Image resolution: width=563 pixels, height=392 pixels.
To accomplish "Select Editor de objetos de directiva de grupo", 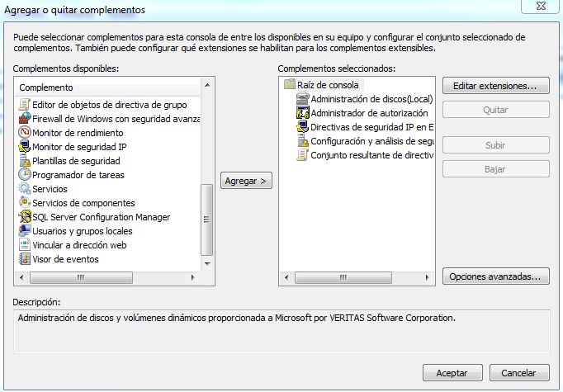I will (110, 105).
